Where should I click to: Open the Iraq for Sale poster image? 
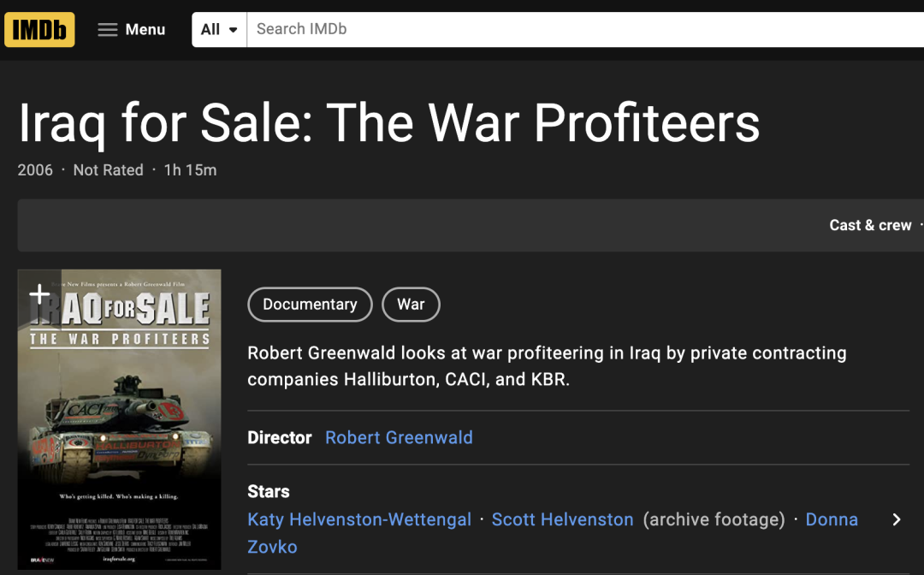pos(120,428)
